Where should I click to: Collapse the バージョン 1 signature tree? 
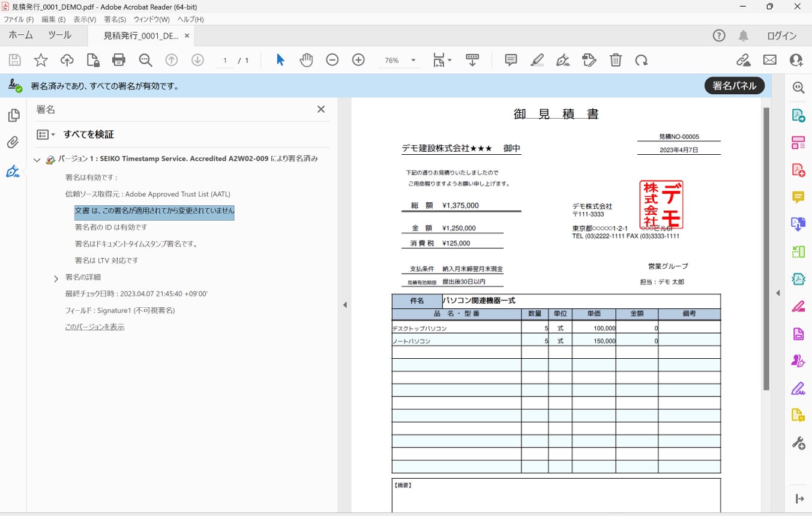[37, 160]
